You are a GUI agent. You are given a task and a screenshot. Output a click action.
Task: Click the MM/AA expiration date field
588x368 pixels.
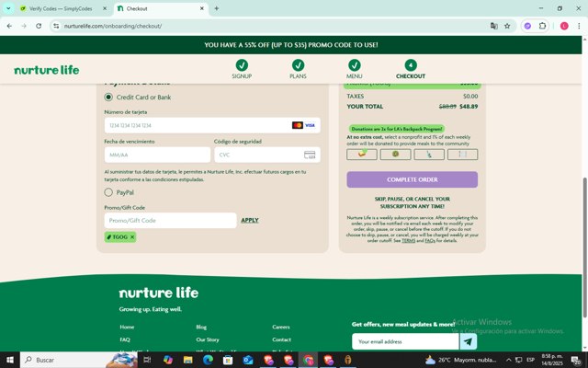click(157, 155)
